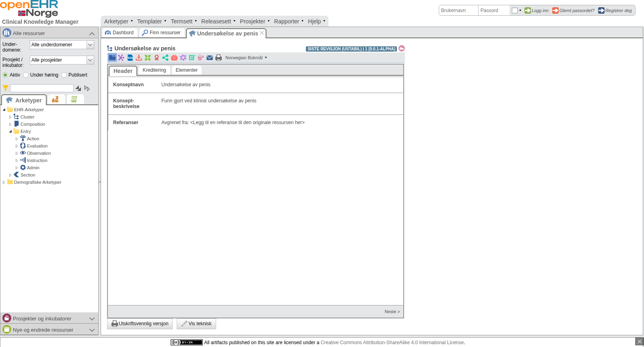
Task: Click the cluster icon beside the archetype title
Action: tap(110, 48)
